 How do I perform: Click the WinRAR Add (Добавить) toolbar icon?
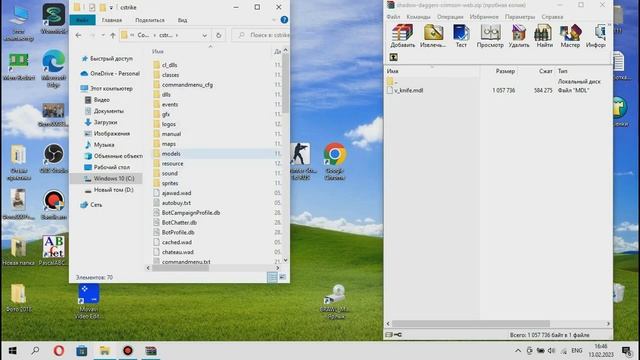point(402,36)
